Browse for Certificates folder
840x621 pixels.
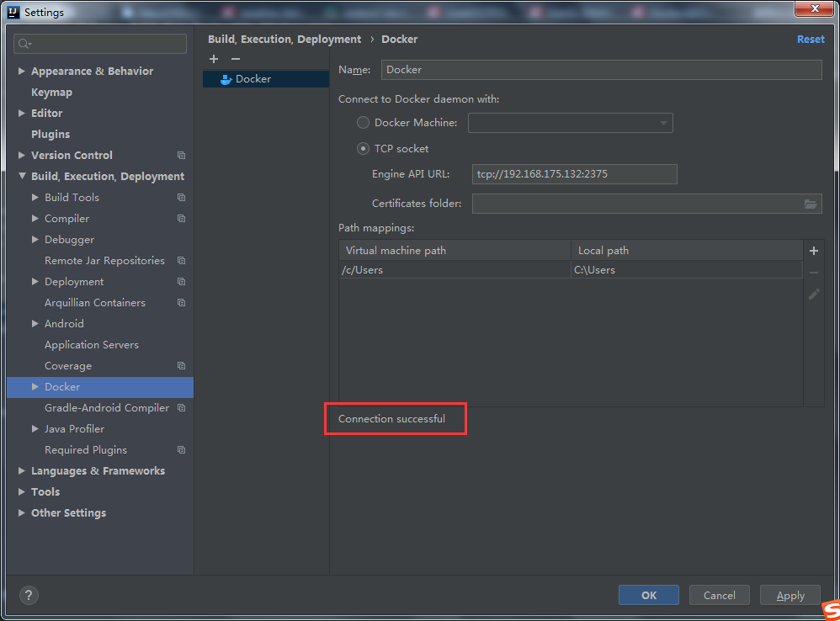(x=810, y=204)
